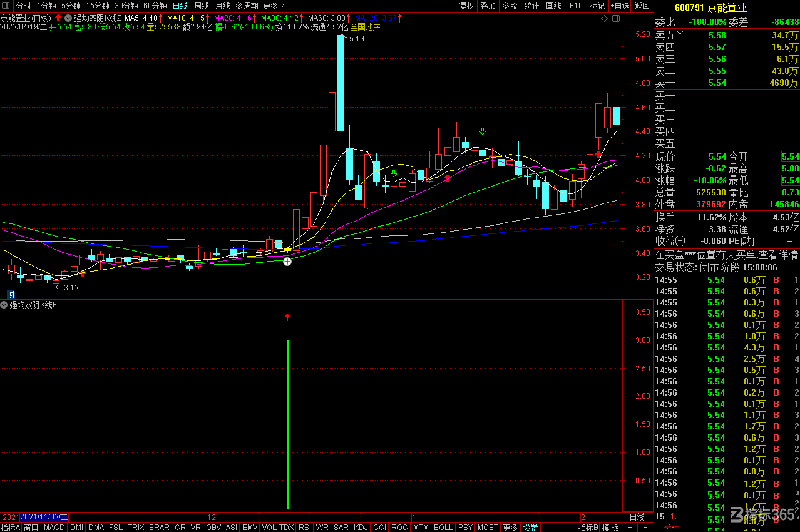Screen dimensions: 800x532
Task: Select the 月线 period tab
Action: coord(222,6)
